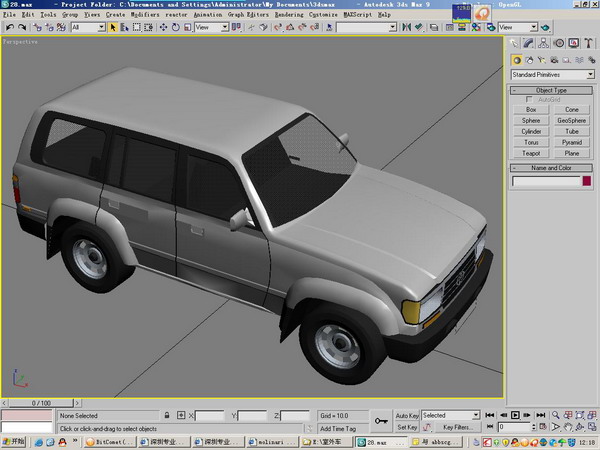
Task: Open the Hierarchy panel tab
Action: (545, 43)
